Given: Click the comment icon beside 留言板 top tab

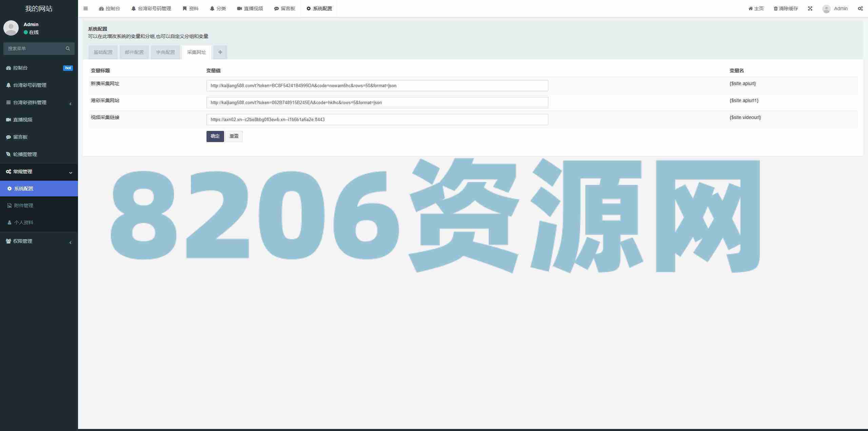Looking at the screenshot, I should point(276,8).
